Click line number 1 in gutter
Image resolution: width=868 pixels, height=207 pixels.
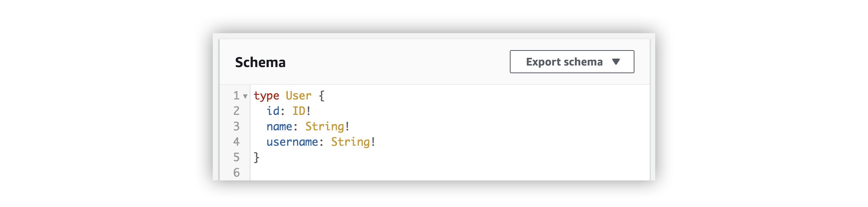click(x=236, y=96)
